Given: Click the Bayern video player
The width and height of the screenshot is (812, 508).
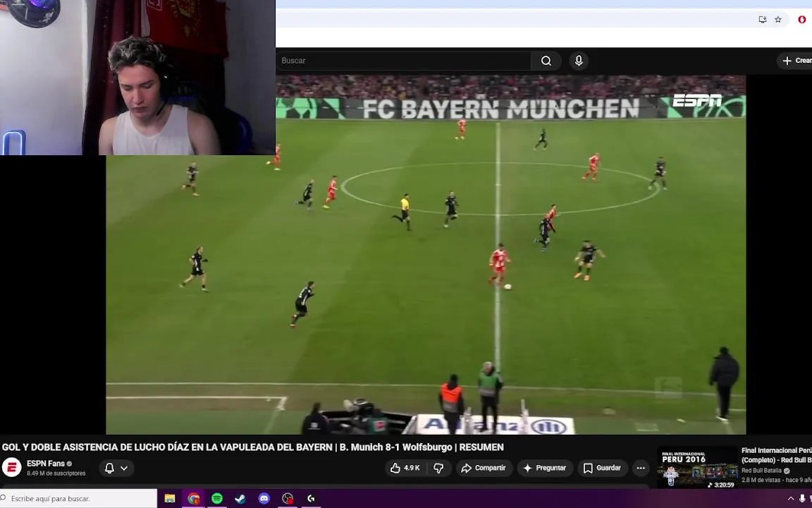Looking at the screenshot, I should click(426, 255).
